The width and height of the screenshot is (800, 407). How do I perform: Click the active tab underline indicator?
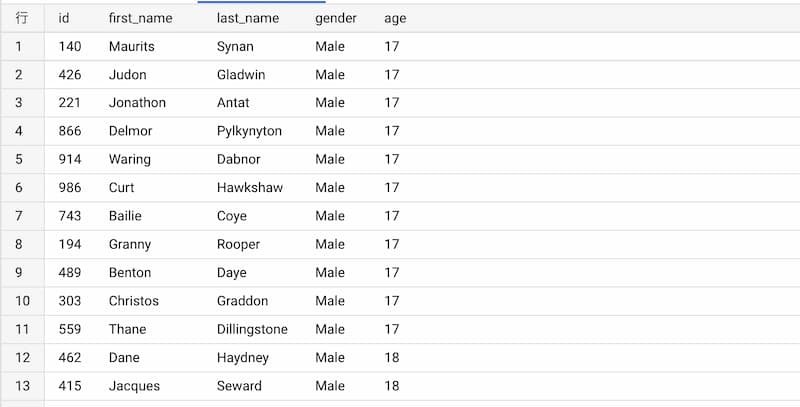point(261,2)
